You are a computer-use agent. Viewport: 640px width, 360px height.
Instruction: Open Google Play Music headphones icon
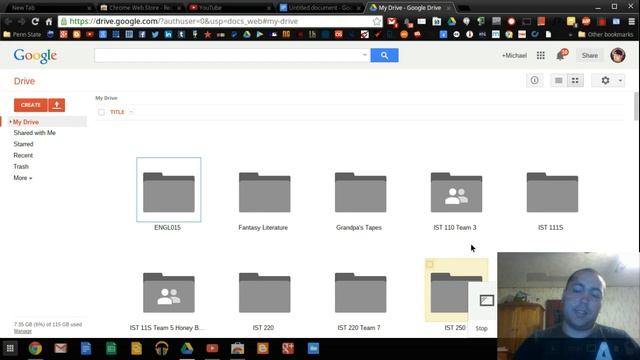(162, 348)
